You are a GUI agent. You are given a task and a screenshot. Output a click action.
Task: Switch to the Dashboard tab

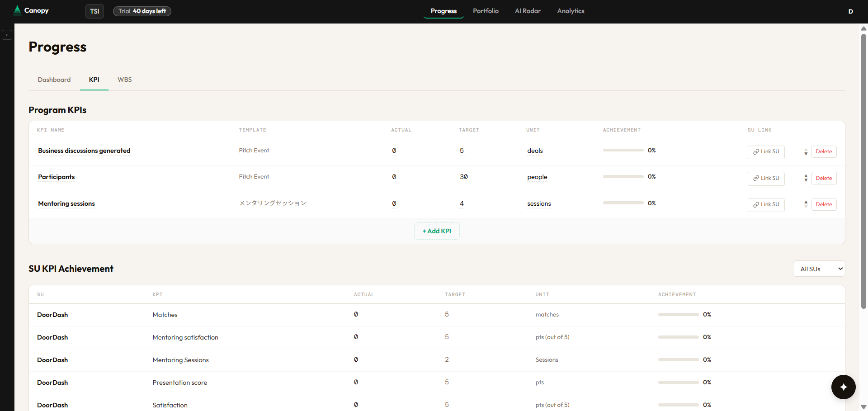(54, 80)
